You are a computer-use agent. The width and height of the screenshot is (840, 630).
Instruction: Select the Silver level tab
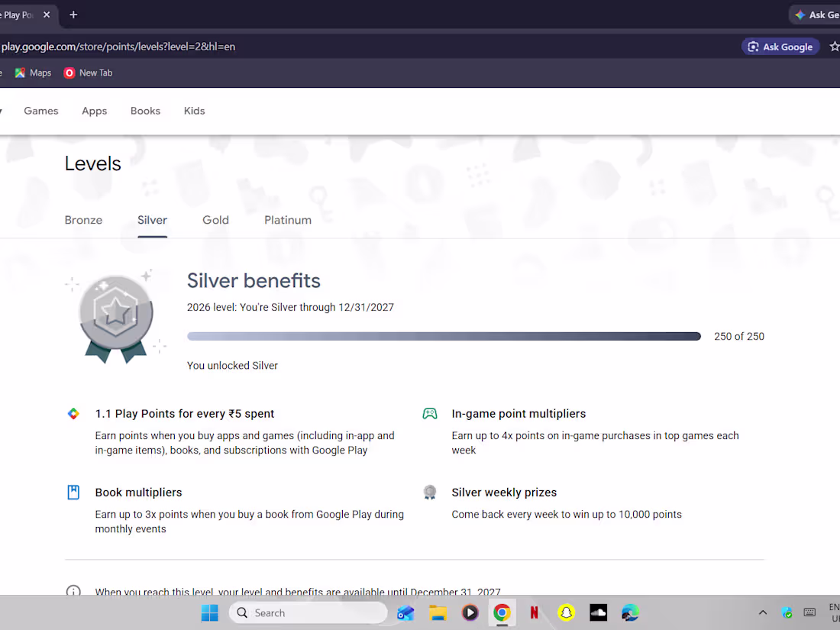[x=152, y=220]
